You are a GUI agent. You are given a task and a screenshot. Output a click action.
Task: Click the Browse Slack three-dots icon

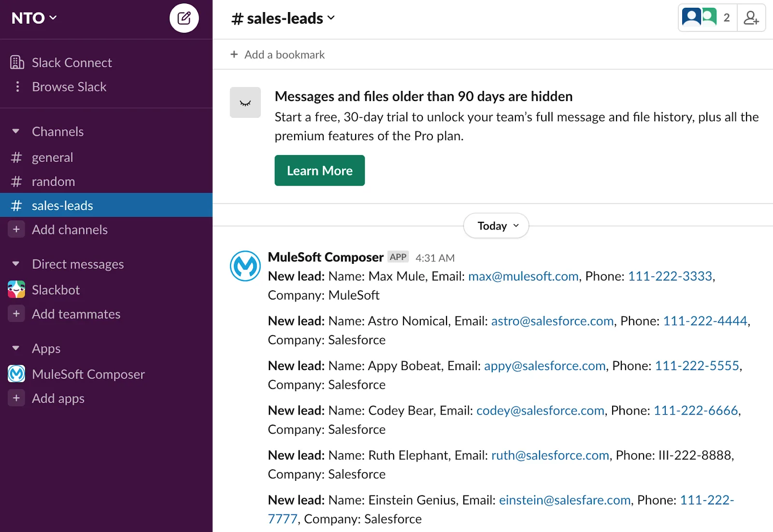pos(18,86)
